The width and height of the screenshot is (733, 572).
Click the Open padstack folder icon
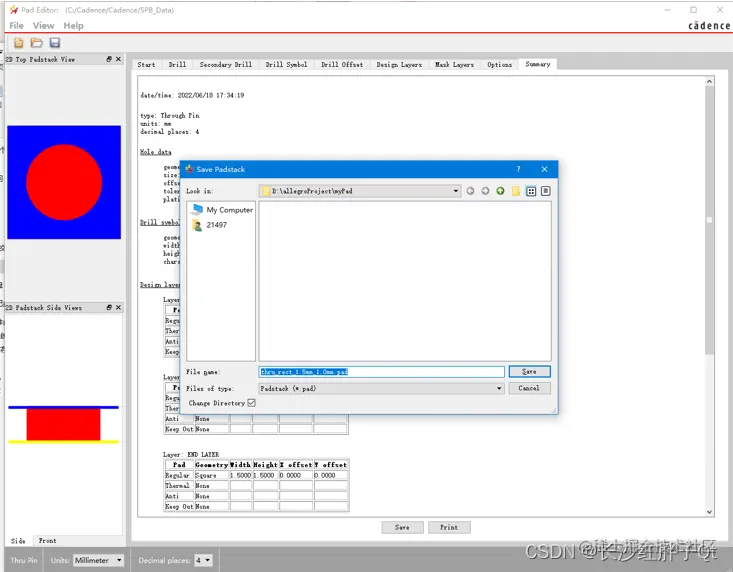pos(36,43)
